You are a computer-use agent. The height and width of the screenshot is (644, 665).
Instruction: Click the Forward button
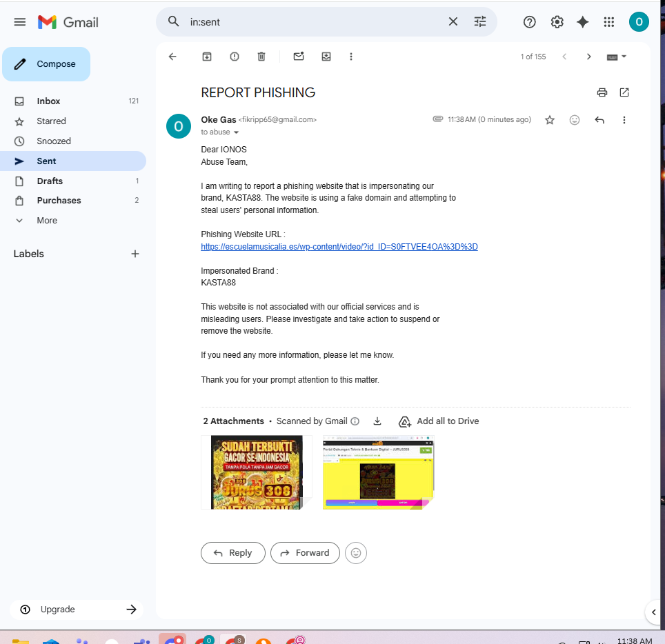(x=305, y=553)
